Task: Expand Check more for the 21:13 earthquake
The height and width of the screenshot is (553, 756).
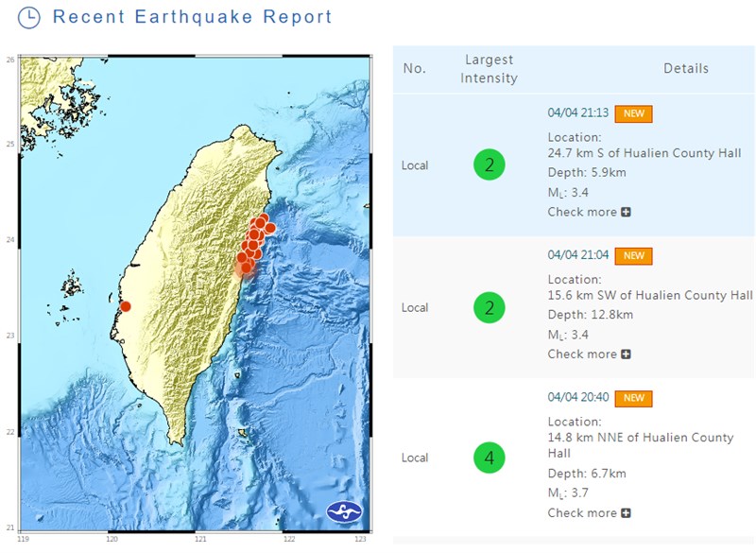Action: pyautogui.click(x=589, y=212)
